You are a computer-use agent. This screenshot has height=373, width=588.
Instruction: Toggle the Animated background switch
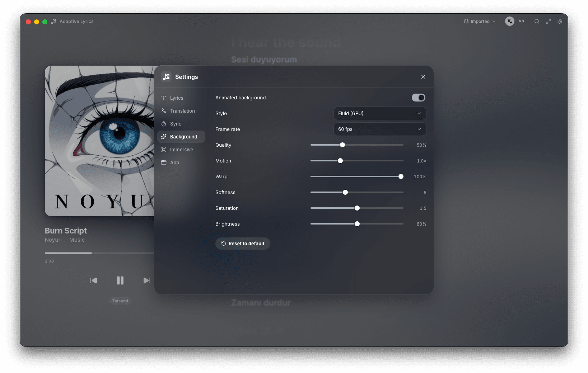(419, 98)
